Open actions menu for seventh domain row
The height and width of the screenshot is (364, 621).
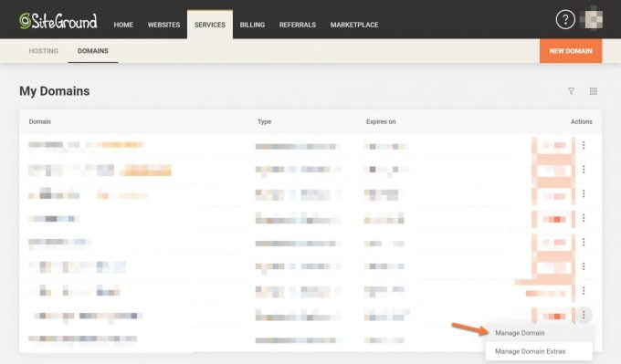[x=584, y=291]
